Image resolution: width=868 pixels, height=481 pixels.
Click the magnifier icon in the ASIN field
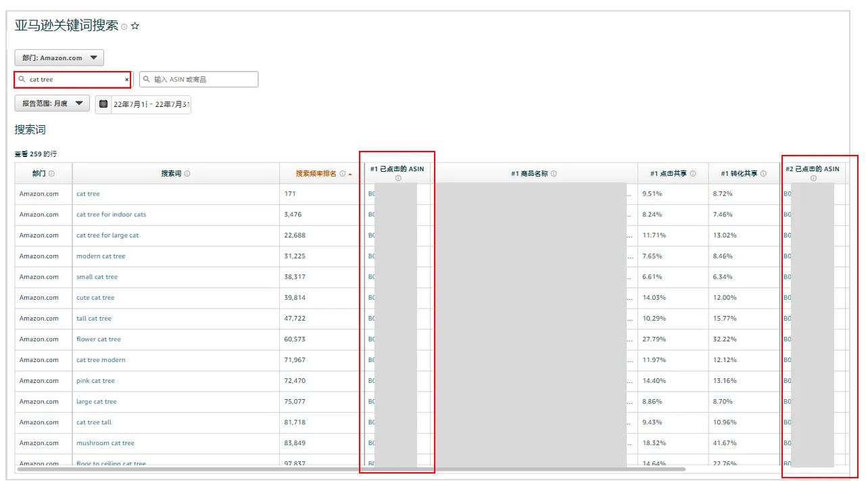click(147, 79)
